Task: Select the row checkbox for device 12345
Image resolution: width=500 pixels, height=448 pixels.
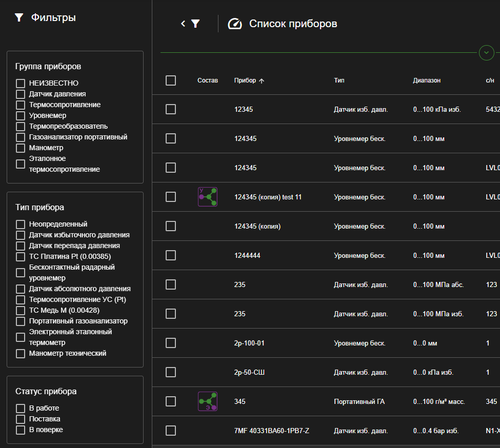Action: pos(171,109)
